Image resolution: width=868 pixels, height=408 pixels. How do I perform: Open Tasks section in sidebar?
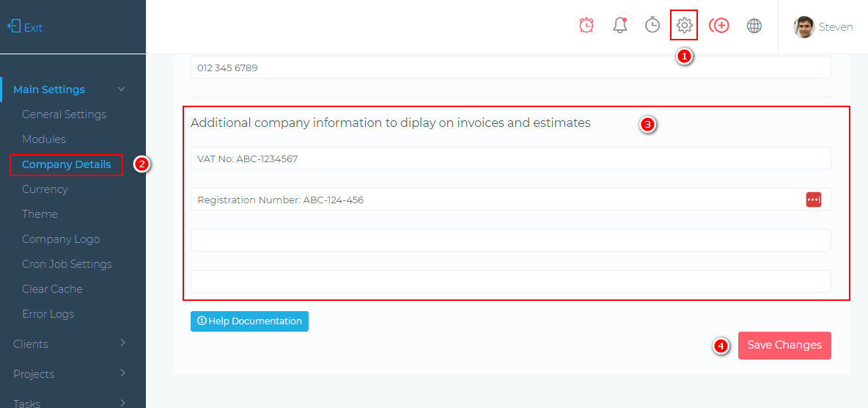tap(26, 403)
